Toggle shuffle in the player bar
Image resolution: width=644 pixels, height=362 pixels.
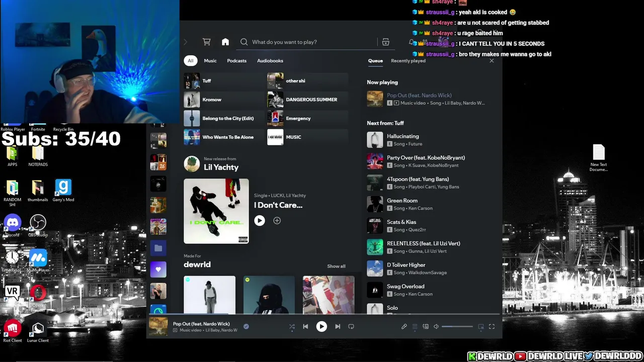coord(292,326)
